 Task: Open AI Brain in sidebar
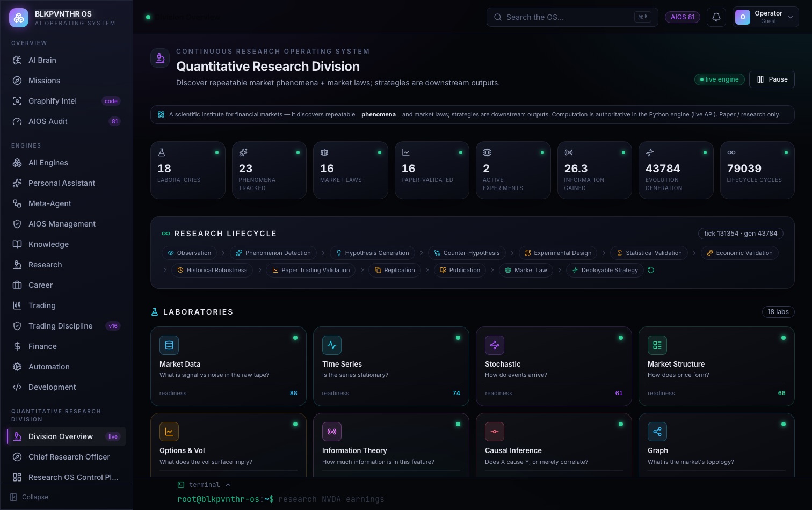tap(67, 60)
